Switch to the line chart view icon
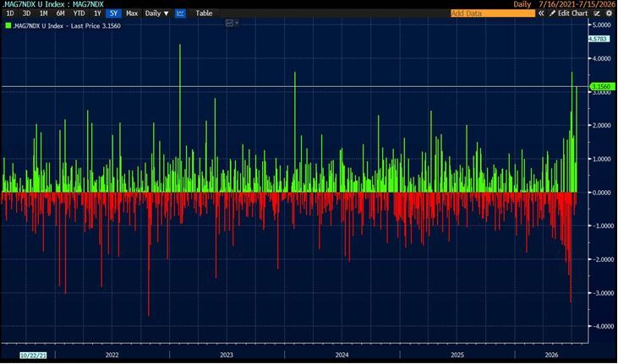The image size is (618, 364). click(180, 14)
